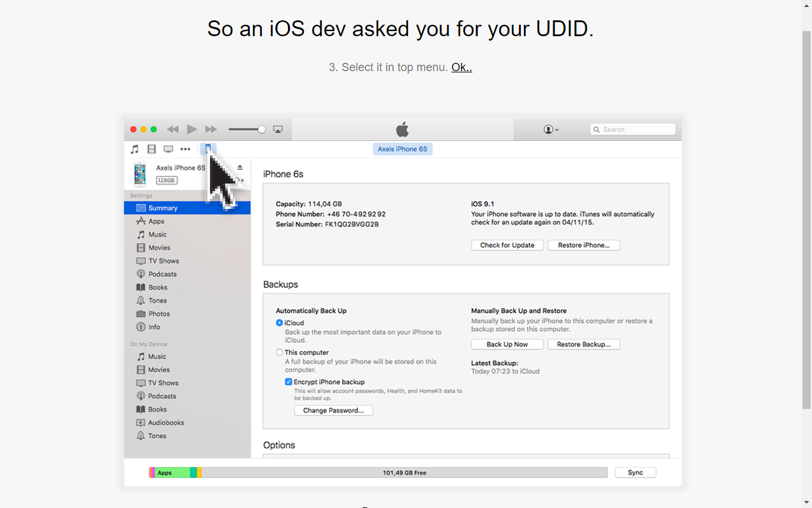The height and width of the screenshot is (508, 812).
Task: Click the Apps segment in storage bar
Action: (172, 472)
